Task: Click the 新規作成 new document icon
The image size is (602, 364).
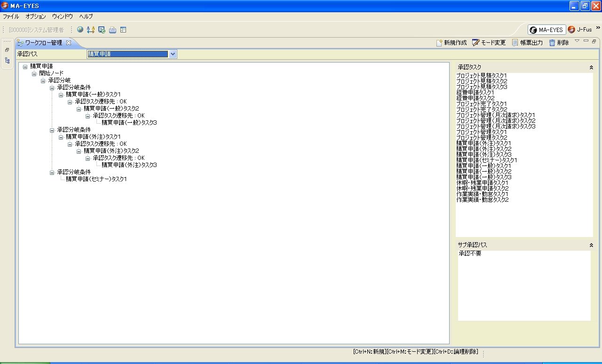Action: pyautogui.click(x=439, y=43)
